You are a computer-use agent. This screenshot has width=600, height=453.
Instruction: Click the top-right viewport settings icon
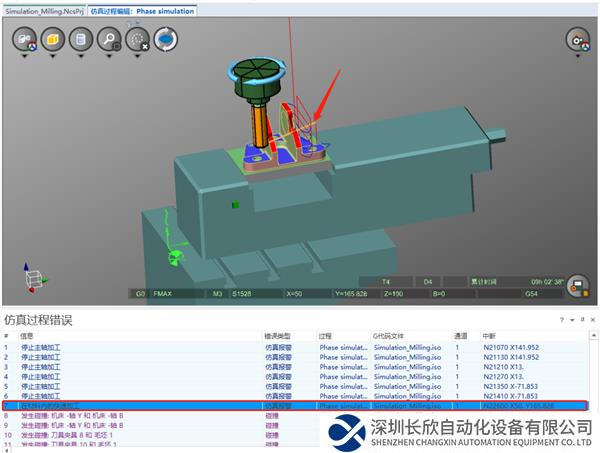(x=577, y=40)
